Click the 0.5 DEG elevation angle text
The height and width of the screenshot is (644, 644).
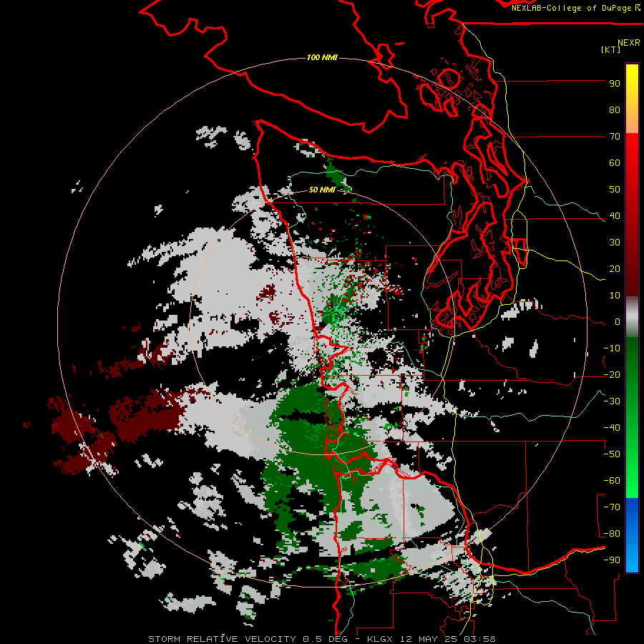point(326,639)
